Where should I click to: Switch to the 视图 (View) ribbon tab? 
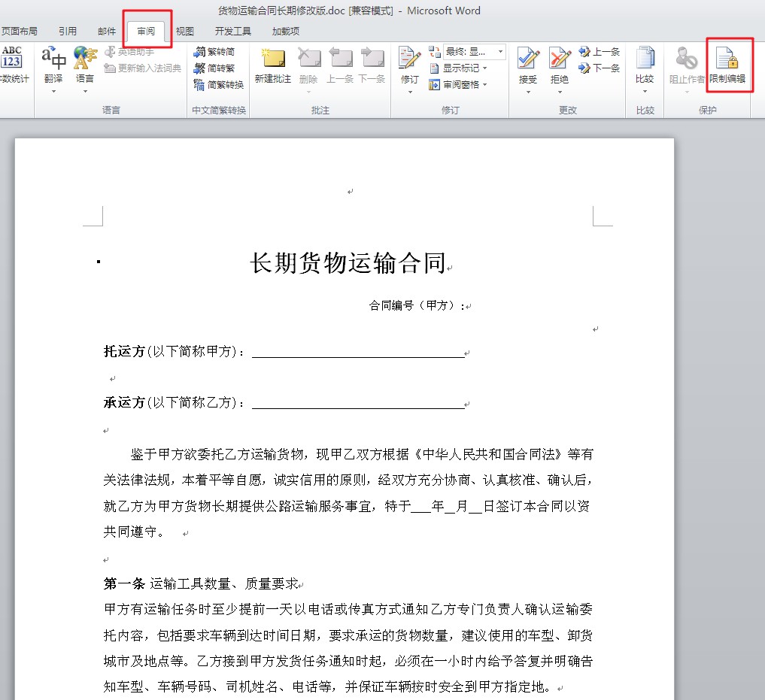(x=184, y=30)
